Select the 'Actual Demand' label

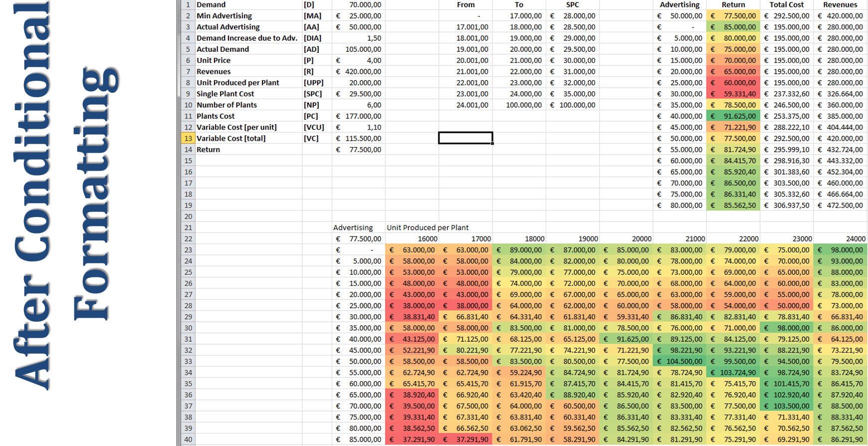248,49
